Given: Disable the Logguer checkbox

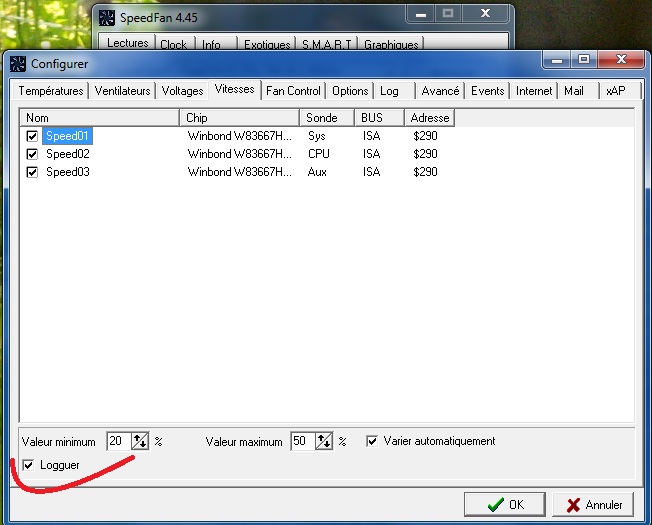Looking at the screenshot, I should tap(28, 465).
